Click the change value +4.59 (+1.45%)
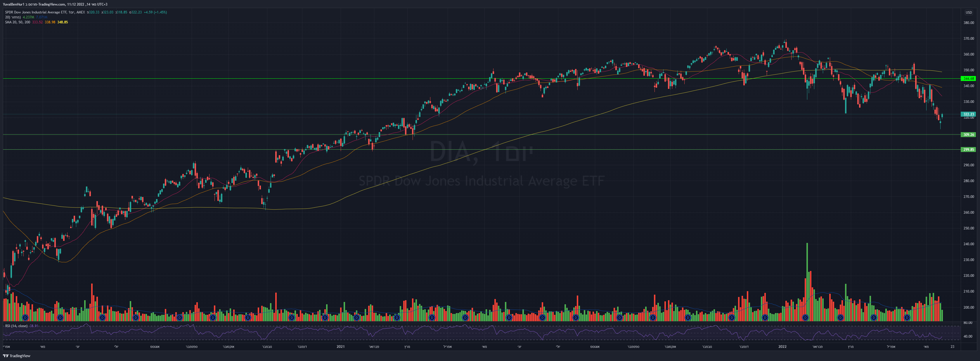Viewport: 980px width, 361px height. coord(155,12)
